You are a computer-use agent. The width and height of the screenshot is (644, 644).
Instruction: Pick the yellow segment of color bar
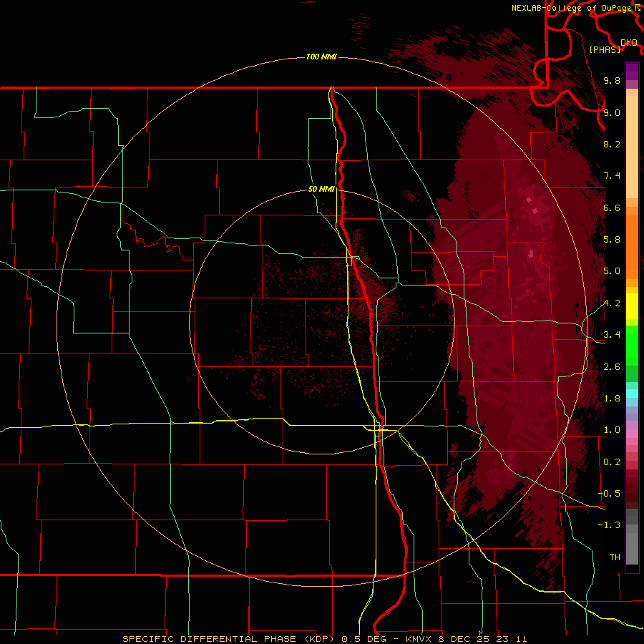click(632, 306)
